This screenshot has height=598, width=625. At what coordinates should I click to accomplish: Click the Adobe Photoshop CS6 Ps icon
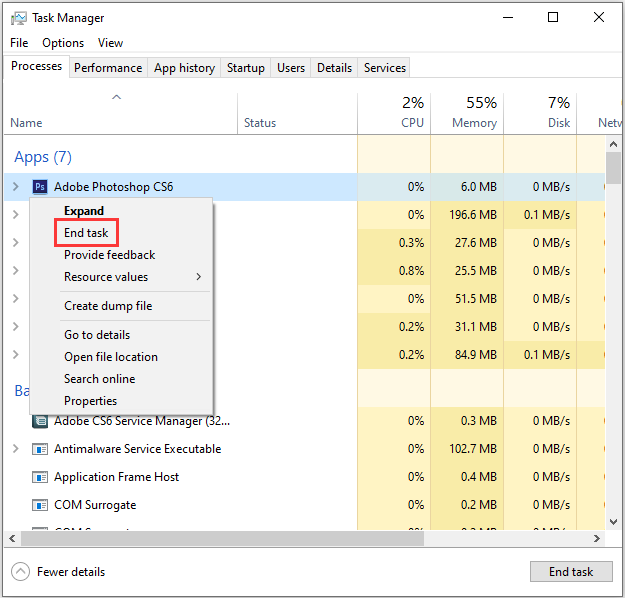click(39, 187)
